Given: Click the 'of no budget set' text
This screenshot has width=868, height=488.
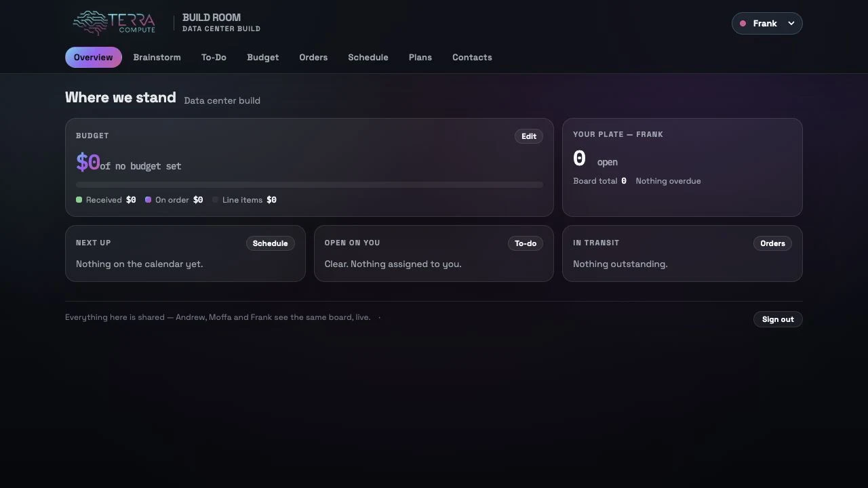Looking at the screenshot, I should click(140, 166).
